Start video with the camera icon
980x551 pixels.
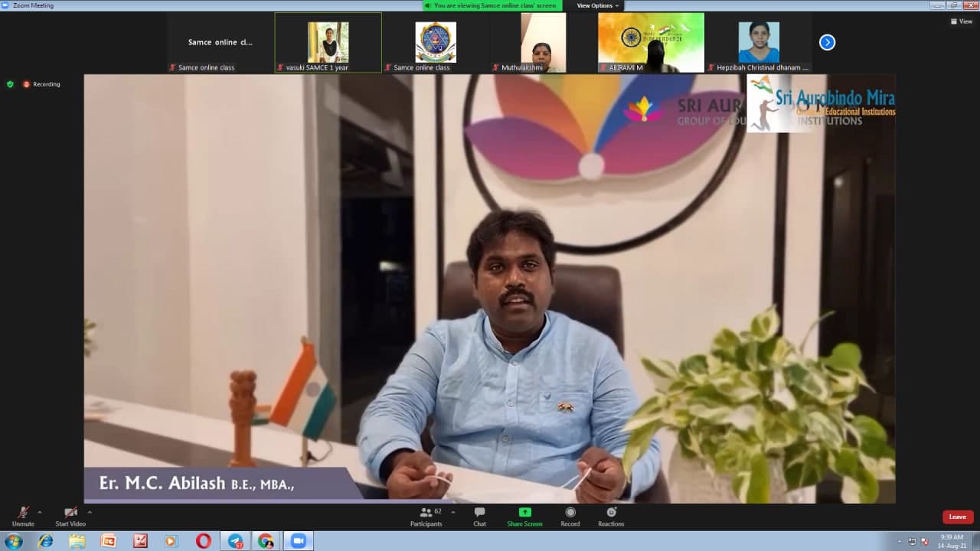(70, 514)
